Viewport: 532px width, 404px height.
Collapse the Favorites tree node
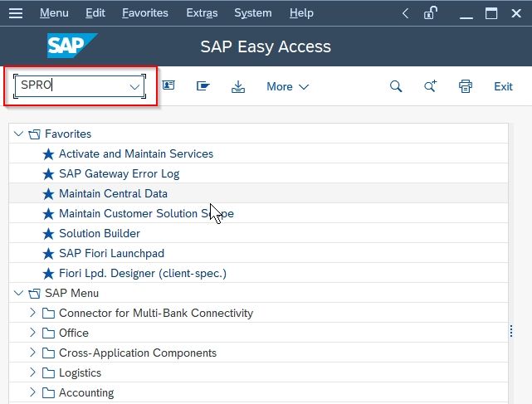(18, 134)
